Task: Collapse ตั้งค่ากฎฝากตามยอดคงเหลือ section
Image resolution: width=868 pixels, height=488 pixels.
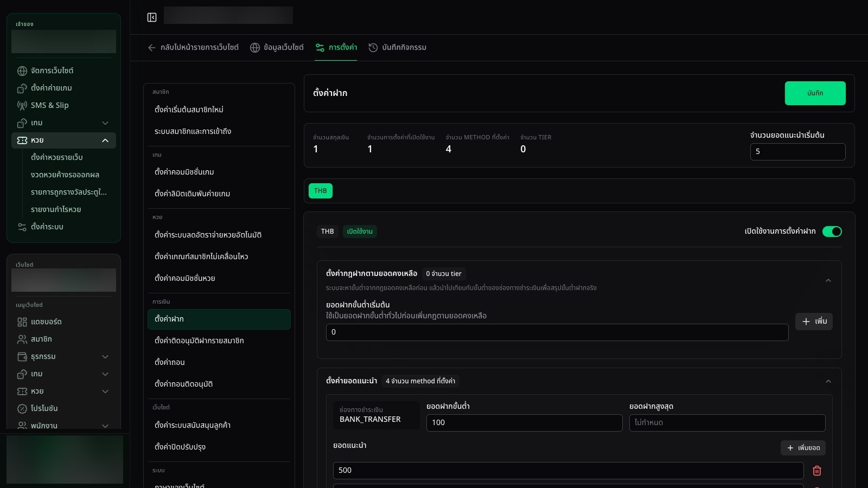Action: [828, 280]
